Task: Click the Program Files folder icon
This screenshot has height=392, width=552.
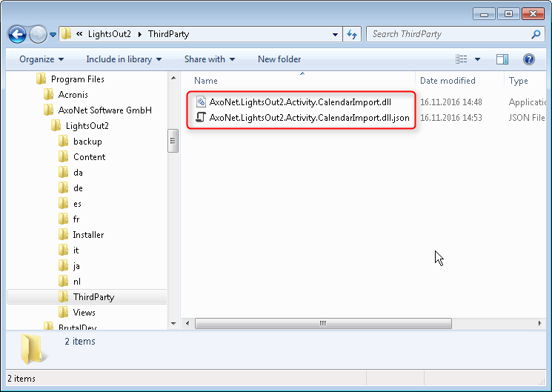Action: [41, 79]
